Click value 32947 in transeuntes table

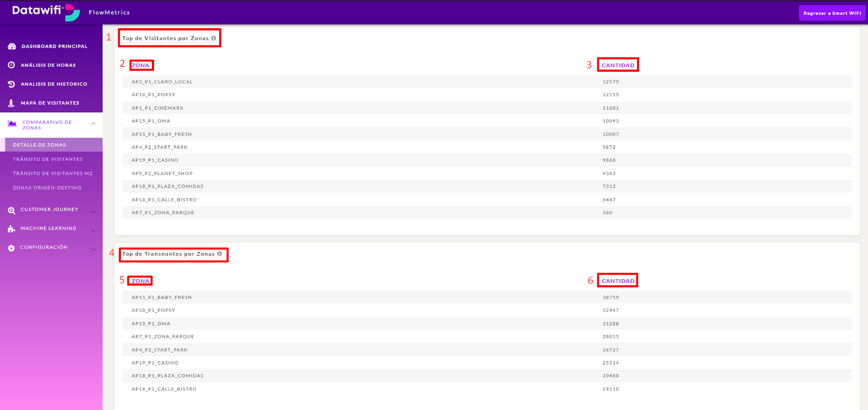click(610, 311)
